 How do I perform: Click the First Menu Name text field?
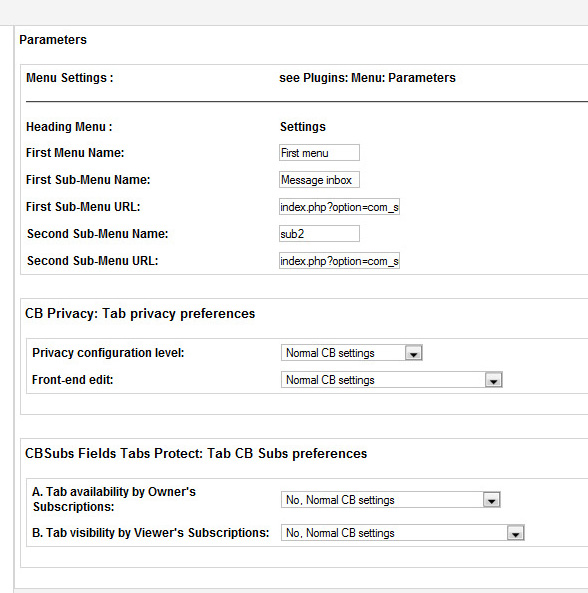pos(319,153)
